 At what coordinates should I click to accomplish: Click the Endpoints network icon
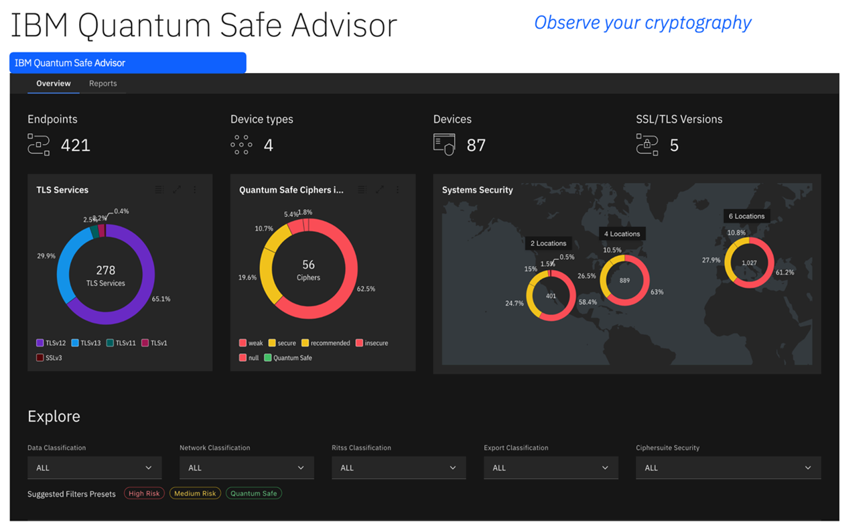pyautogui.click(x=39, y=145)
